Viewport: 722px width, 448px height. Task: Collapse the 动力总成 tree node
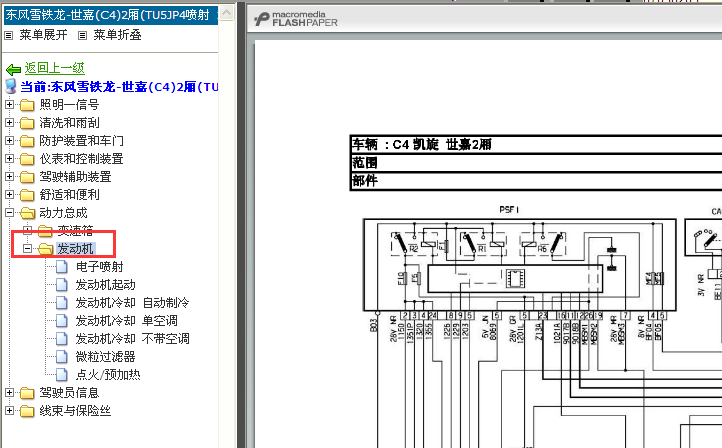click(x=9, y=213)
